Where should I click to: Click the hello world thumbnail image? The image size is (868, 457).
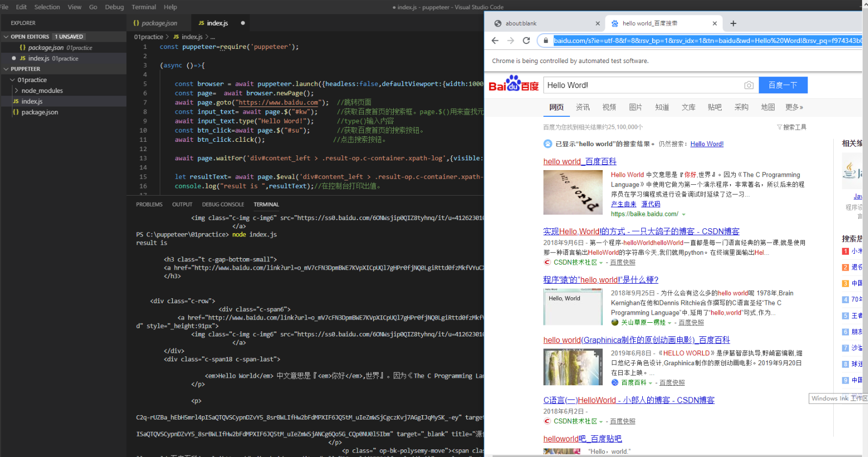[573, 192]
